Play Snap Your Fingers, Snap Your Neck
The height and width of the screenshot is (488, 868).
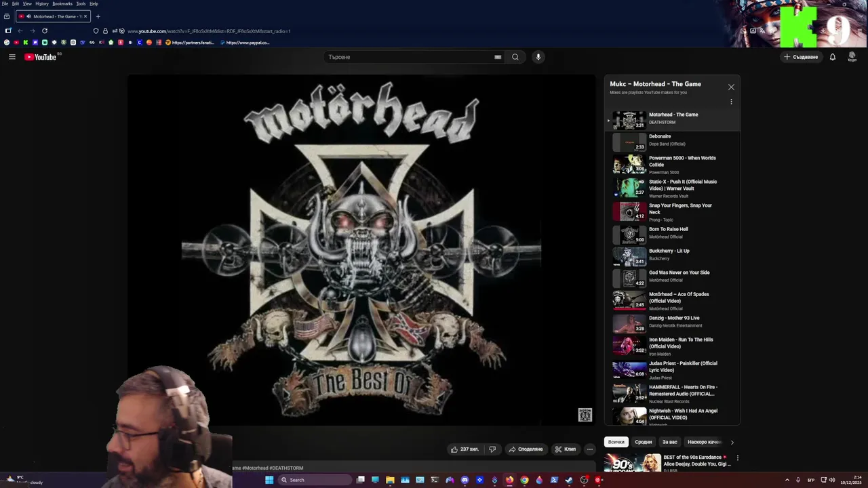tap(673, 212)
